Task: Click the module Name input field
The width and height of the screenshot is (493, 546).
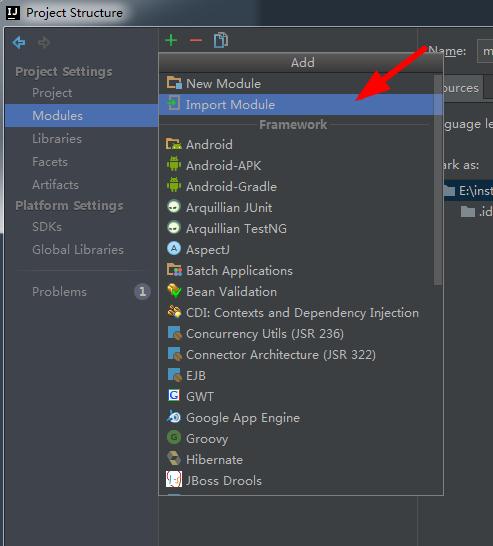Action: [x=485, y=51]
